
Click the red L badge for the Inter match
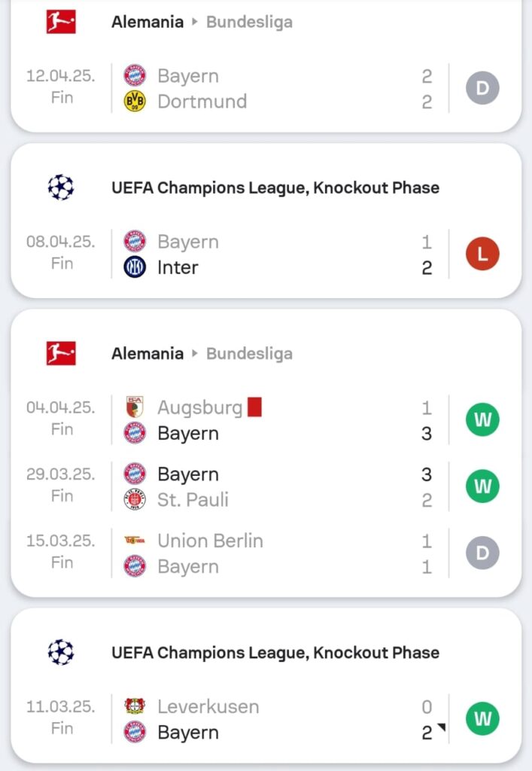click(x=482, y=254)
